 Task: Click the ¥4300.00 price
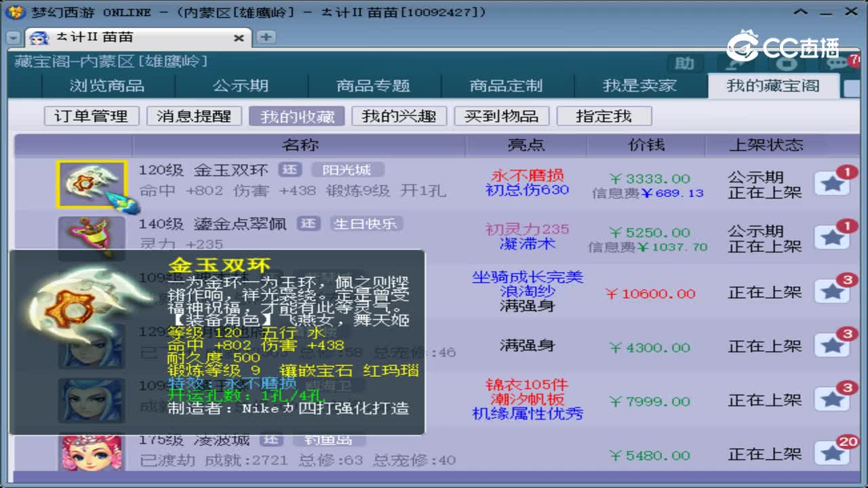point(649,348)
